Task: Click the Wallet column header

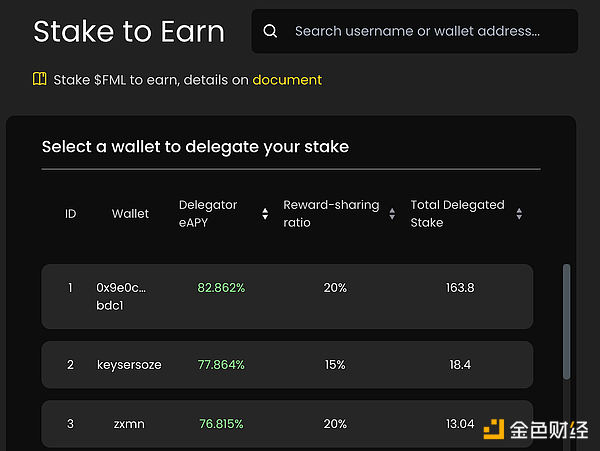Action: 130,213
